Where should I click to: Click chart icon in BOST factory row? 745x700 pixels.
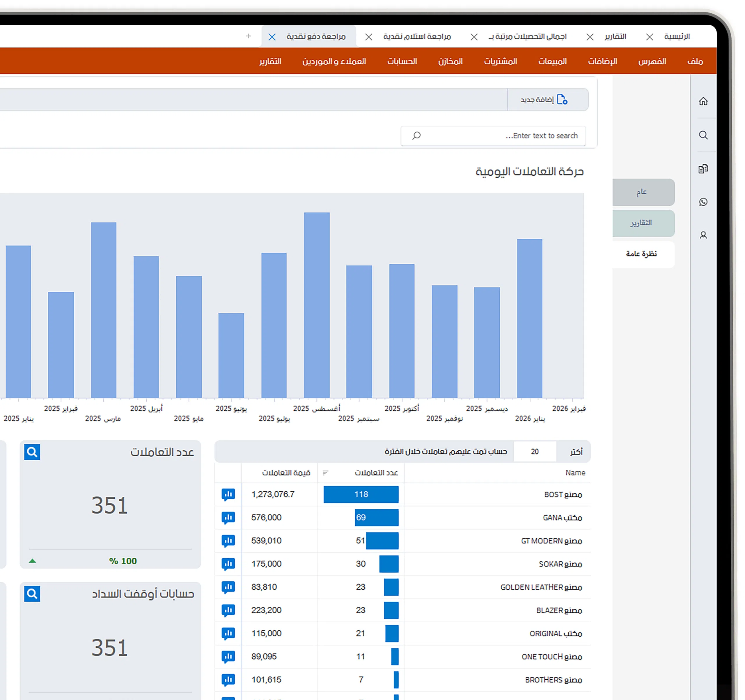point(228,494)
